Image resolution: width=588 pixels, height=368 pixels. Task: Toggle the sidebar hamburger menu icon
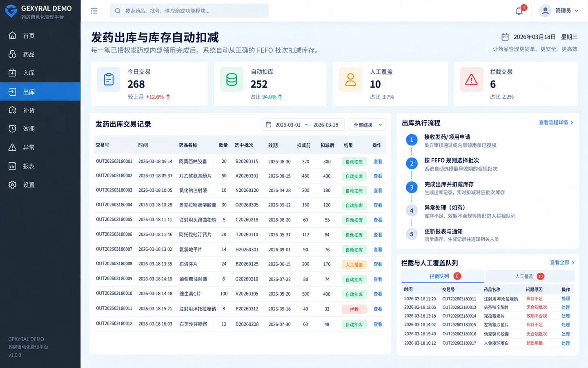[94, 11]
